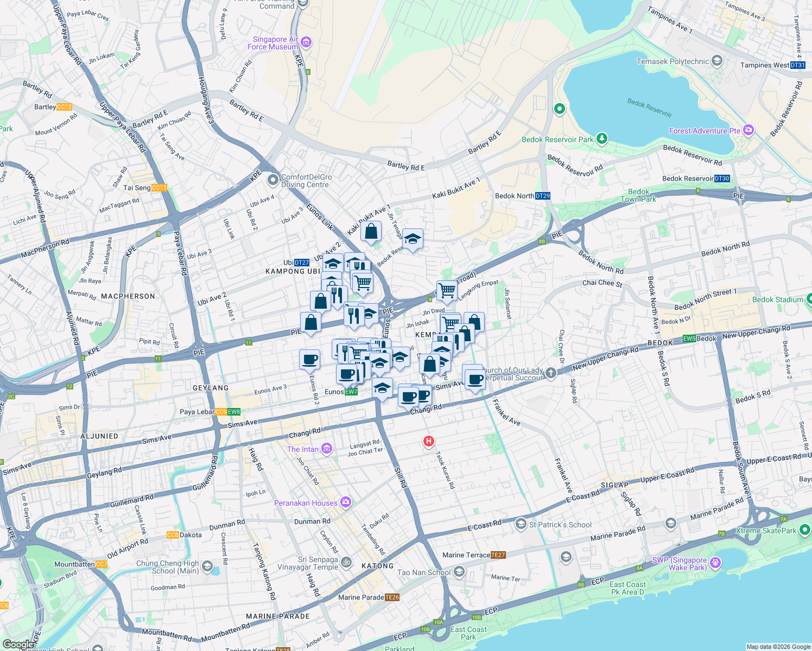Select the Bedok North DT29 station label

(523, 196)
